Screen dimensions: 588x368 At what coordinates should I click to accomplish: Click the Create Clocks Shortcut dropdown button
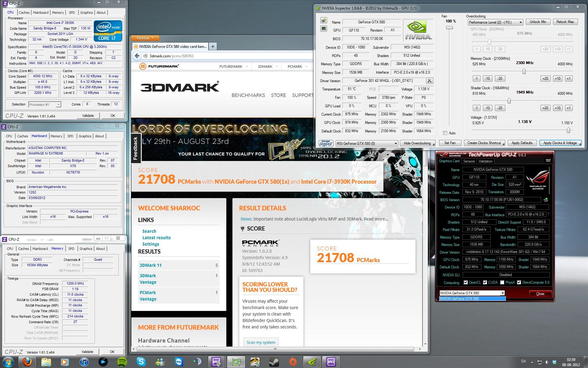pyautogui.click(x=484, y=143)
